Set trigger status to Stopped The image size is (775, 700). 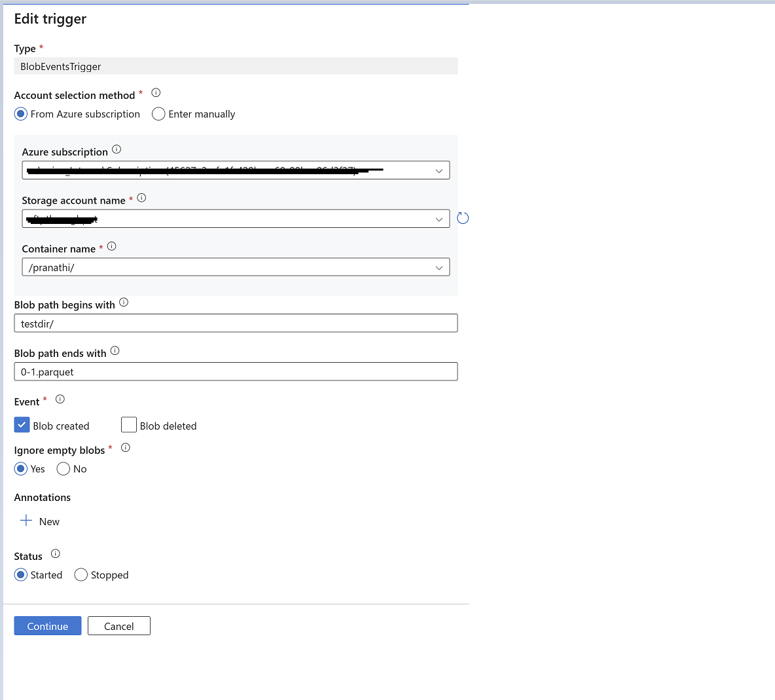point(81,574)
